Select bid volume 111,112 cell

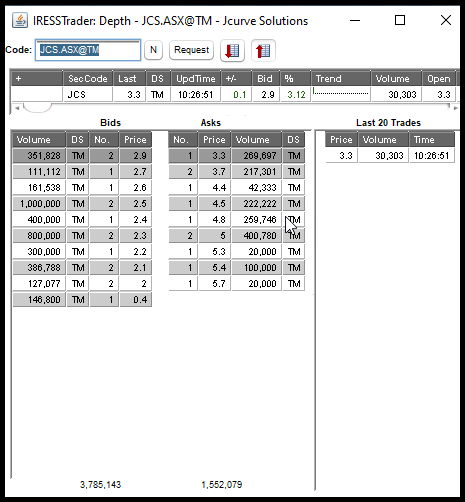(39, 172)
